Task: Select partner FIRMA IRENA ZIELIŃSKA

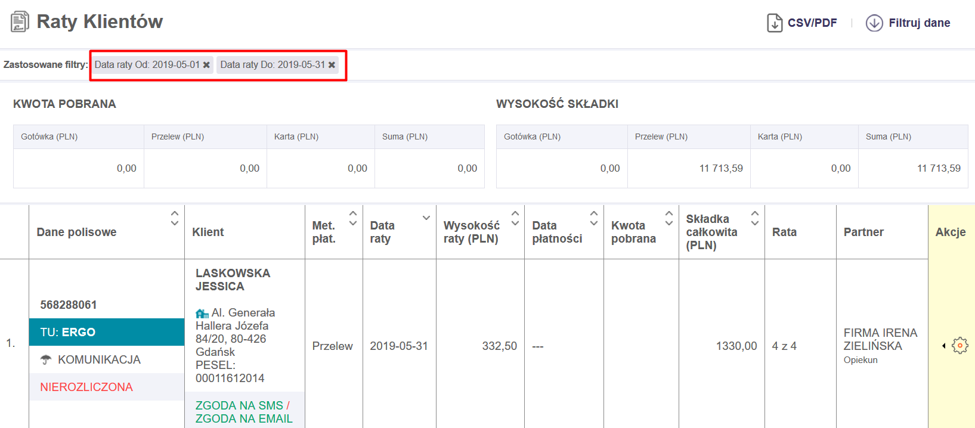Action: [x=880, y=339]
